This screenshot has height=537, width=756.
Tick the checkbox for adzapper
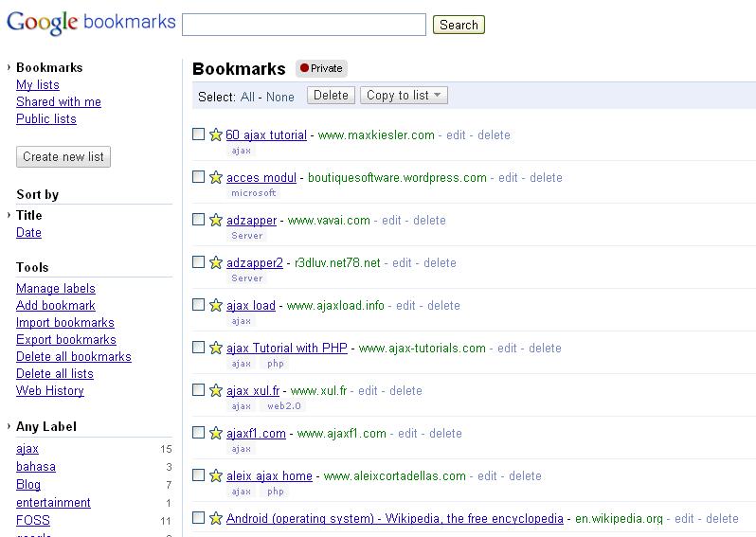coord(198,220)
